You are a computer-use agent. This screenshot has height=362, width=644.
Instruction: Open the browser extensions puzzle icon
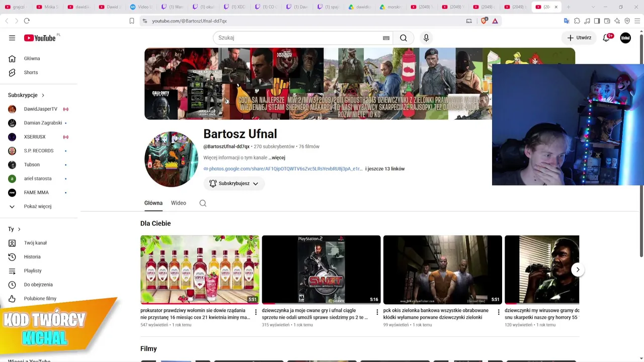click(577, 21)
